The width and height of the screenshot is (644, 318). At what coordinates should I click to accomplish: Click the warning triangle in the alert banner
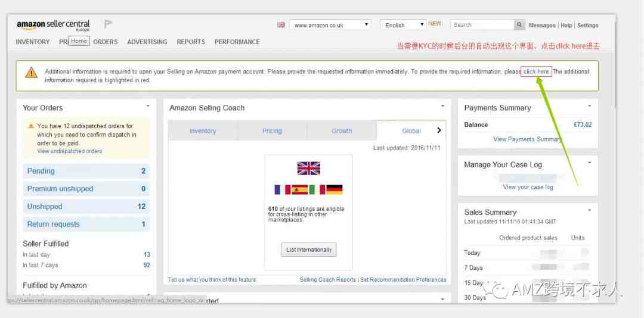(31, 73)
